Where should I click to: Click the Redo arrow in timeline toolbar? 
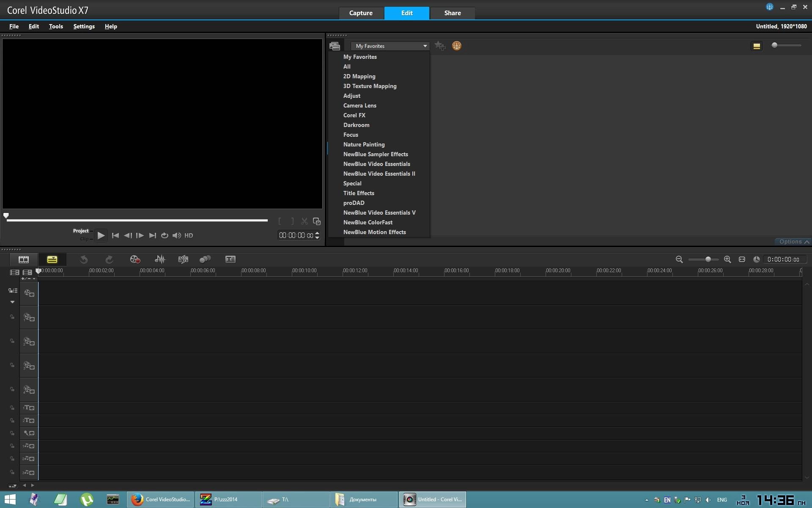[x=109, y=259]
